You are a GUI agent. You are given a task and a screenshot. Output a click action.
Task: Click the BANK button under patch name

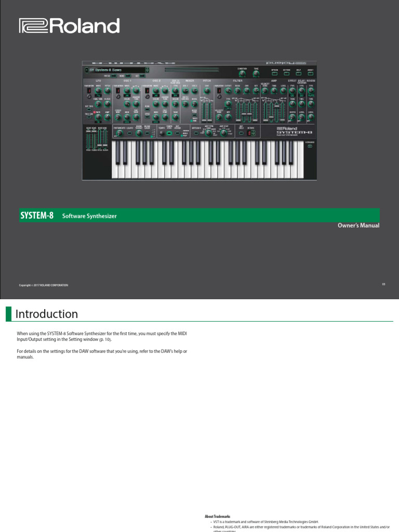click(128, 76)
